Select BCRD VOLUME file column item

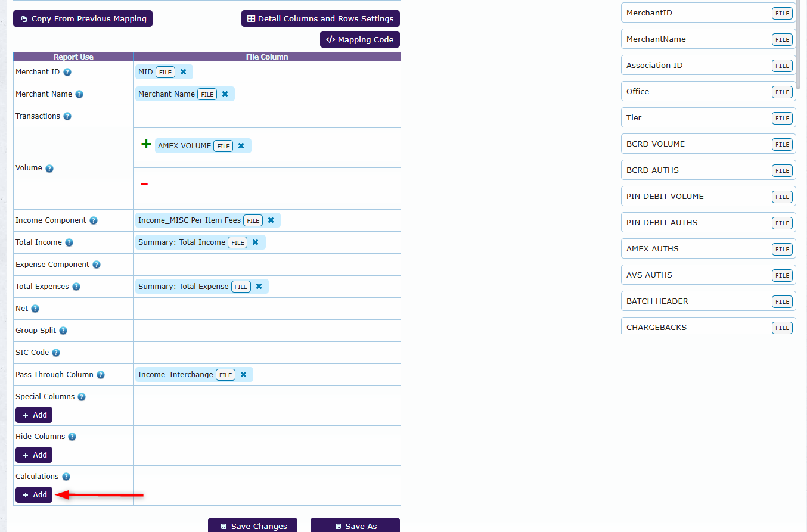[x=709, y=144]
